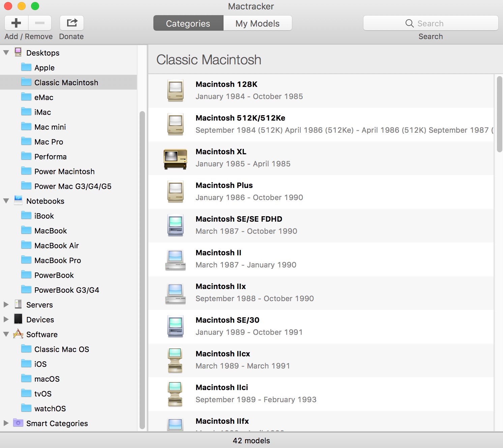Open the Mac Pro folder
The width and height of the screenshot is (503, 448).
pyautogui.click(x=68, y=142)
